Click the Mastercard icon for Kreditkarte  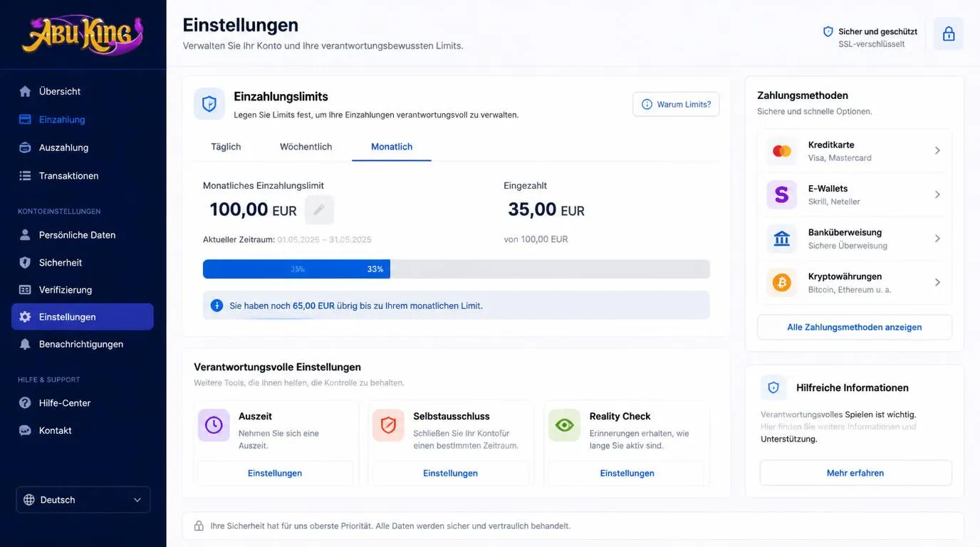[782, 151]
